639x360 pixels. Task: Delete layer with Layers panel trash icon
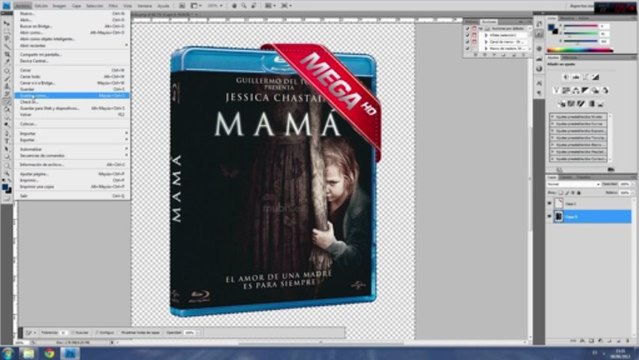628,341
